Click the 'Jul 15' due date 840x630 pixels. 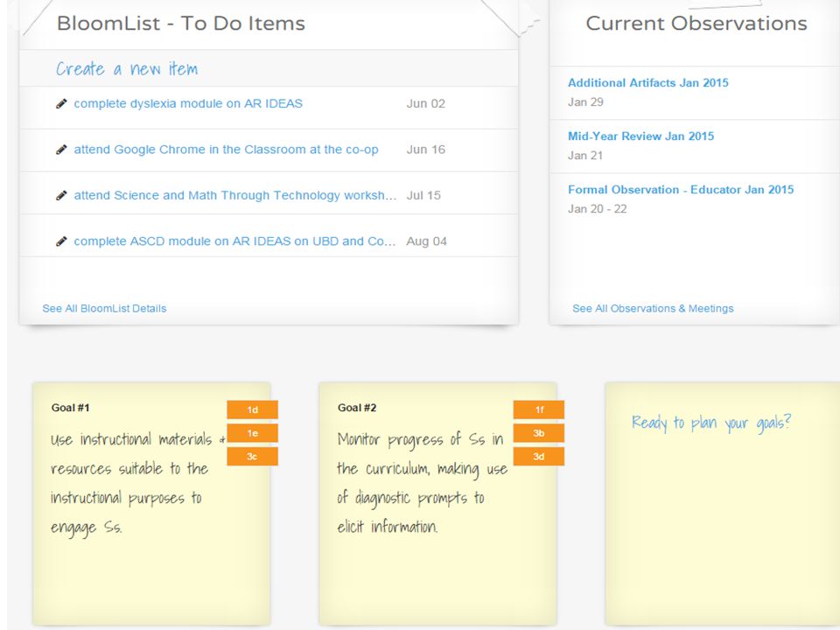(423, 195)
